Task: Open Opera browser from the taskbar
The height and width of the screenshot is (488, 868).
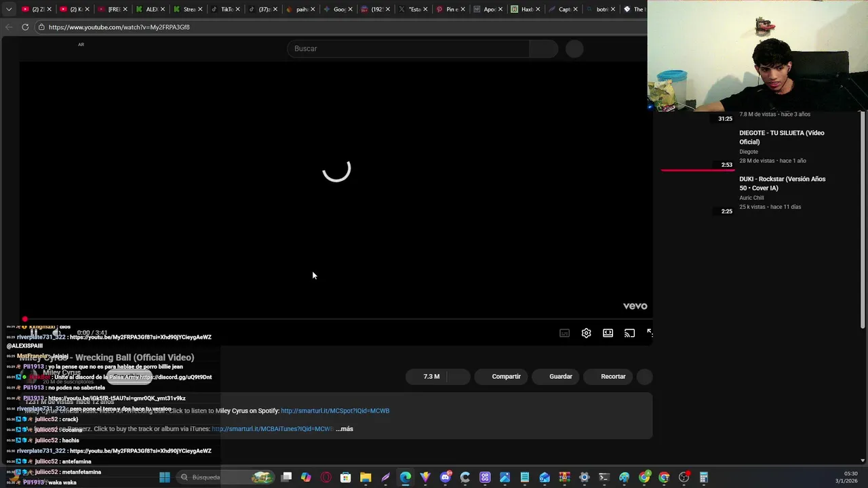Action: tap(326, 477)
